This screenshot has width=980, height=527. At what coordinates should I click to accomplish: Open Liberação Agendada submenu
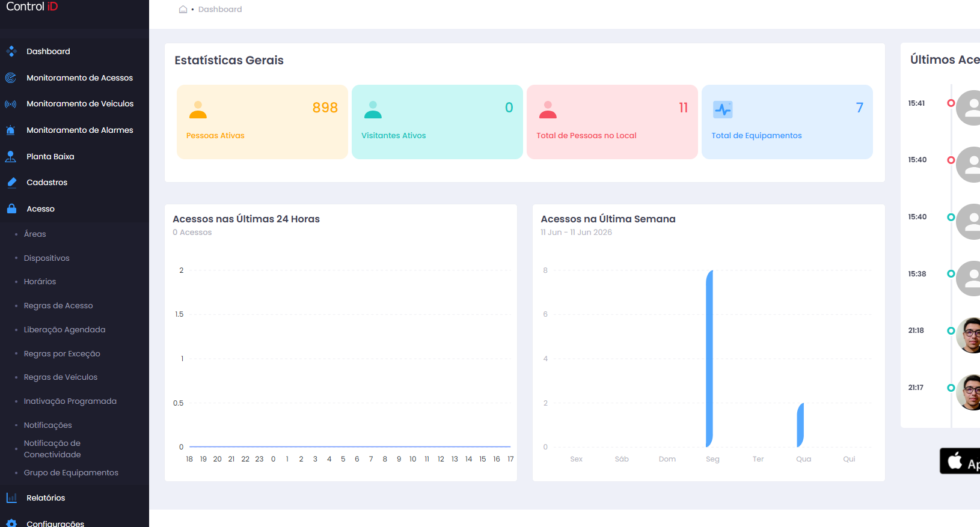(x=64, y=329)
